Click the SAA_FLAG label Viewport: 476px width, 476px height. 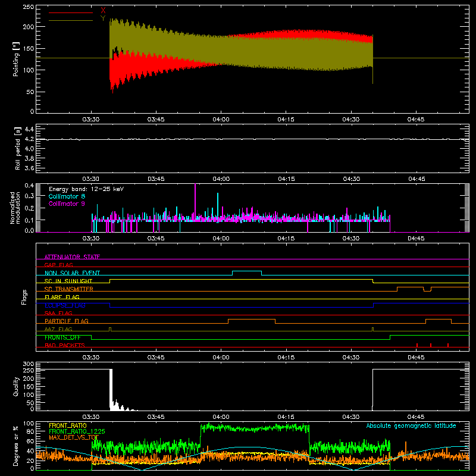(x=58, y=313)
